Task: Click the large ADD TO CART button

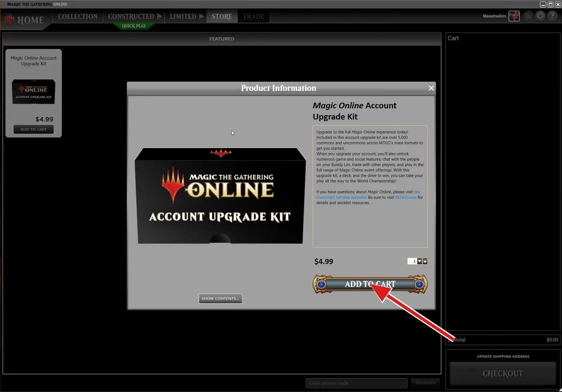Action: click(370, 284)
